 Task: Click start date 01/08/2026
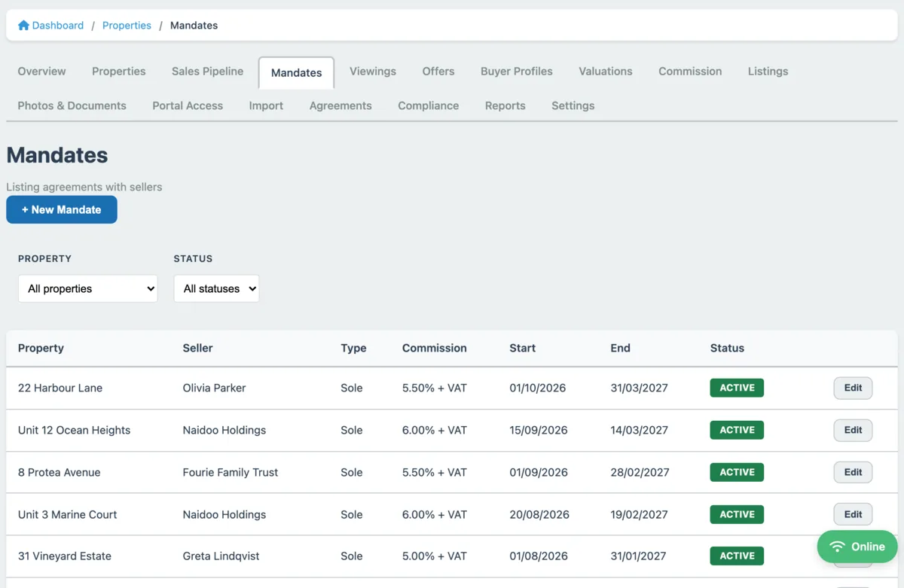(539, 556)
